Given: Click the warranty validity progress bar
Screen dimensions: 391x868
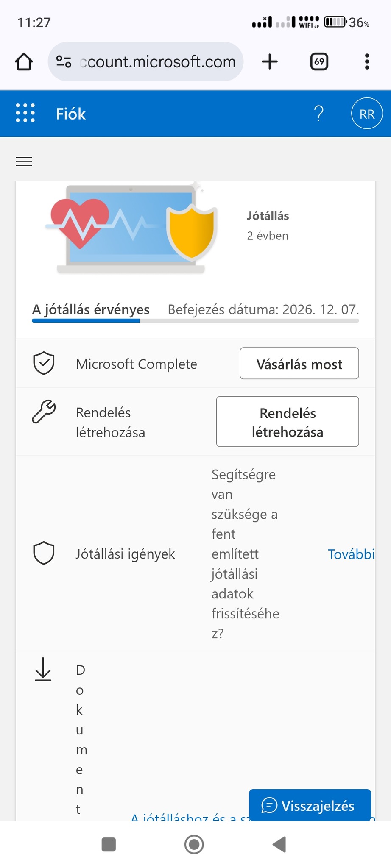Looking at the screenshot, I should click(195, 321).
